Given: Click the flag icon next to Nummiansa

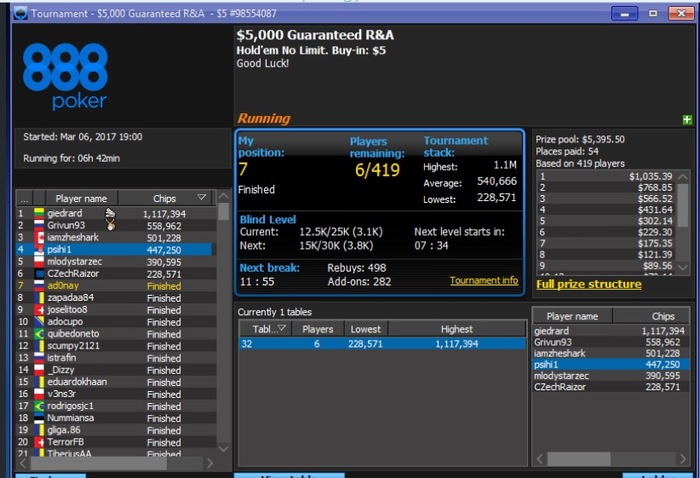Looking at the screenshot, I should click(39, 418).
